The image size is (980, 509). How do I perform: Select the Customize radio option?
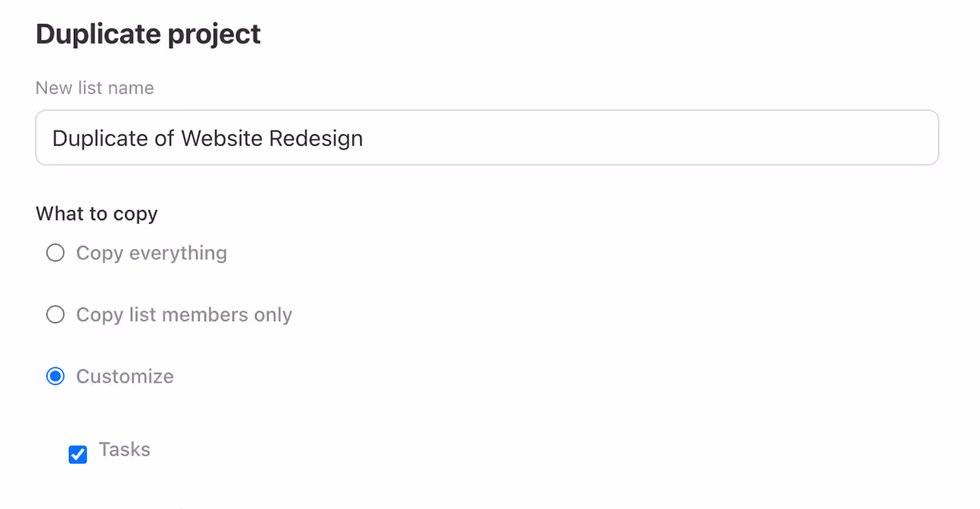pyautogui.click(x=55, y=376)
